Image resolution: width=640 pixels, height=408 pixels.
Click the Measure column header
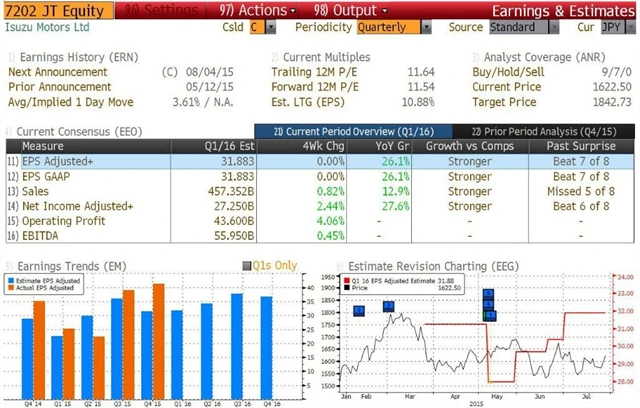[x=95, y=146]
